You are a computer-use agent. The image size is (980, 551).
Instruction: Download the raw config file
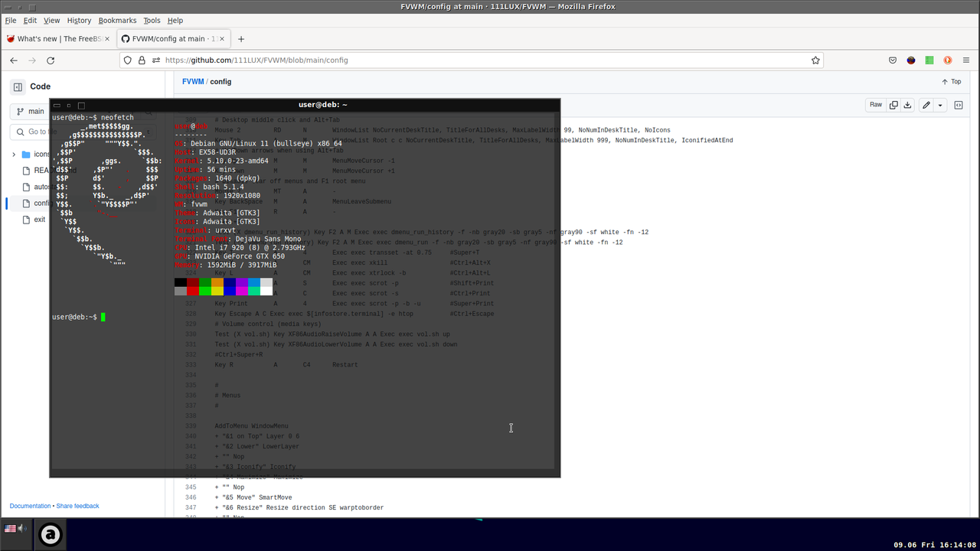click(907, 105)
